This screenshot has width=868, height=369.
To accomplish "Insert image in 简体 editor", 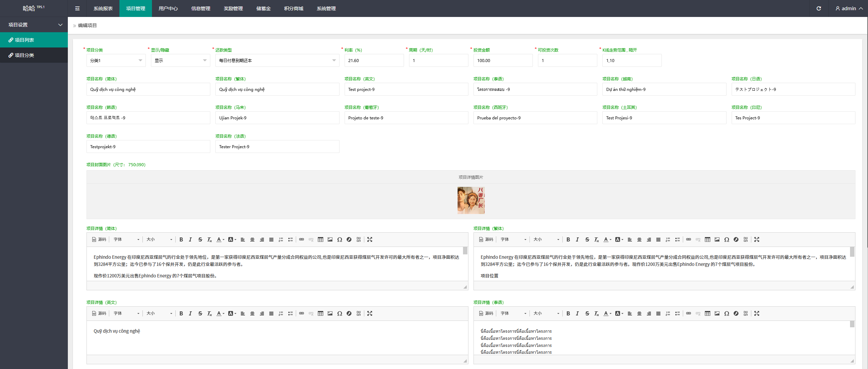I will (330, 239).
